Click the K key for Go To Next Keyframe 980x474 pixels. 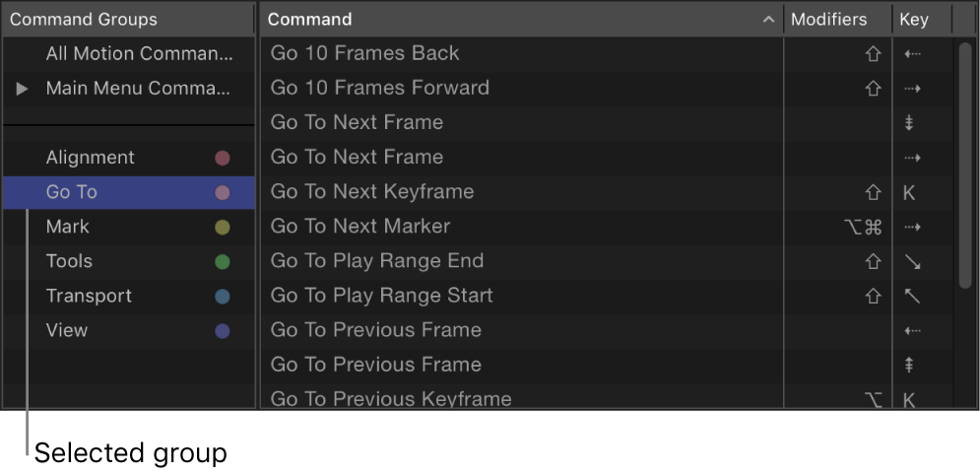(909, 193)
